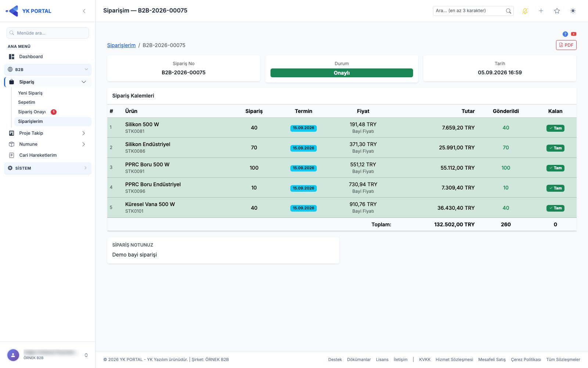
Task: Open the KVKK footer link
Action: point(425,360)
